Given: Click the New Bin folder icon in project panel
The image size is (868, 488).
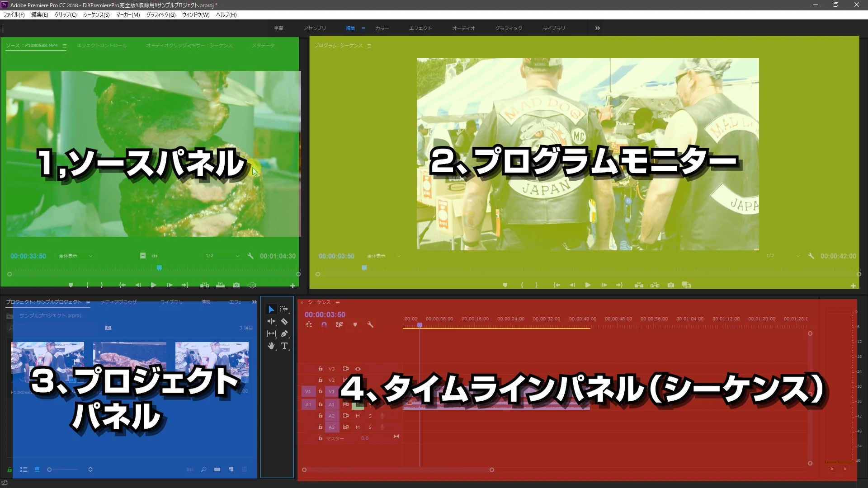Looking at the screenshot, I should click(217, 469).
